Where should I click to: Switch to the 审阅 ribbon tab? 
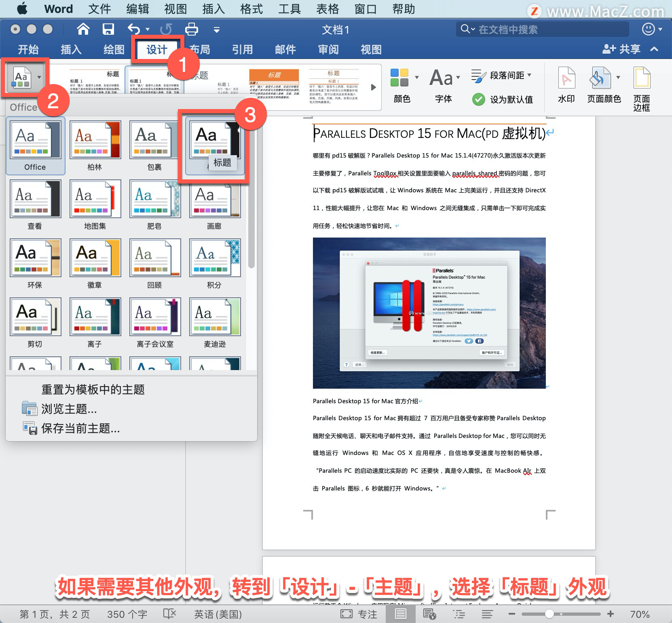[x=328, y=50]
